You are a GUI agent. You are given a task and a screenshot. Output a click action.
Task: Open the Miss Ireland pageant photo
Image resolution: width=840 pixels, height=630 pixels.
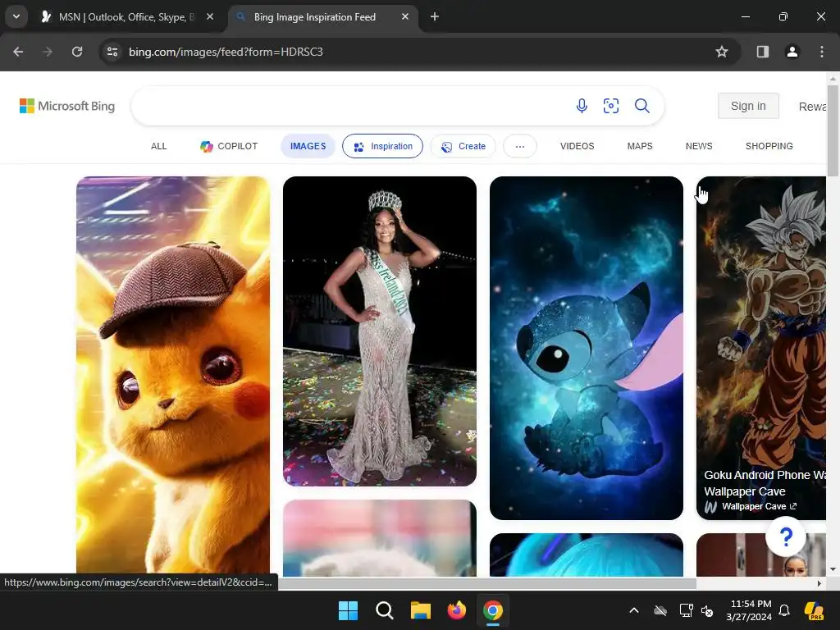379,331
